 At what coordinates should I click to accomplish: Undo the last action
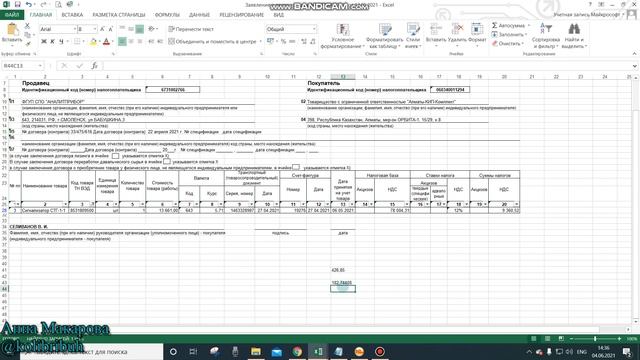(x=28, y=4)
